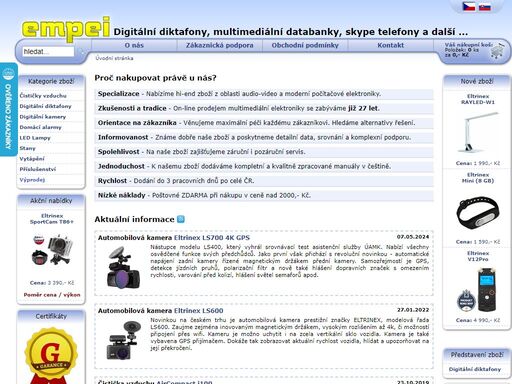Go to Obchodní podmínky page
The image size is (512, 384).
point(305,45)
